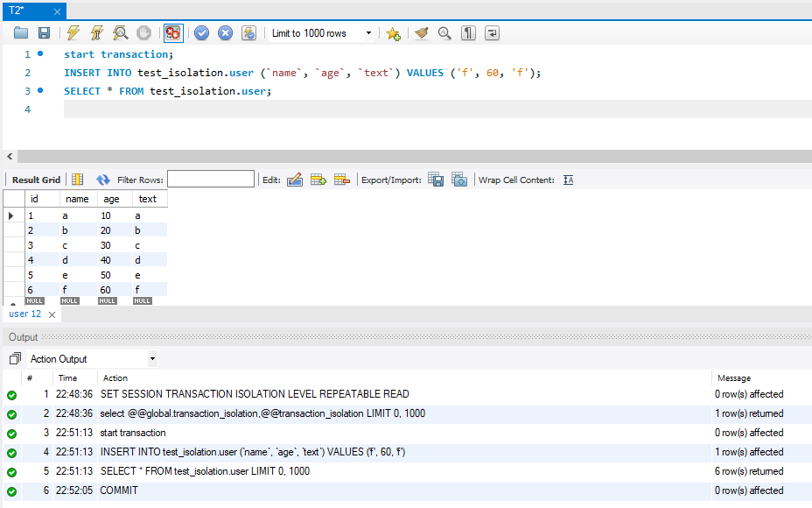Sort by the id column header
The width and height of the screenshot is (812, 508).
pos(43,199)
